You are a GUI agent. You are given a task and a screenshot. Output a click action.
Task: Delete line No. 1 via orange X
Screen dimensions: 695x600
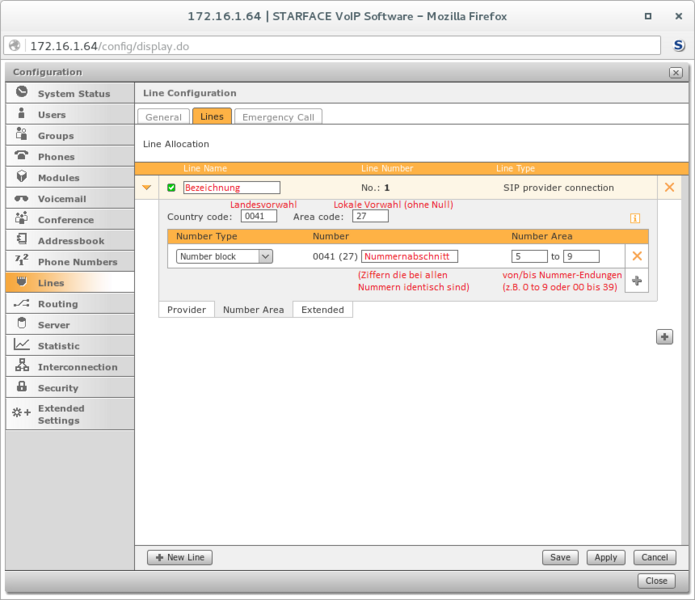(669, 187)
